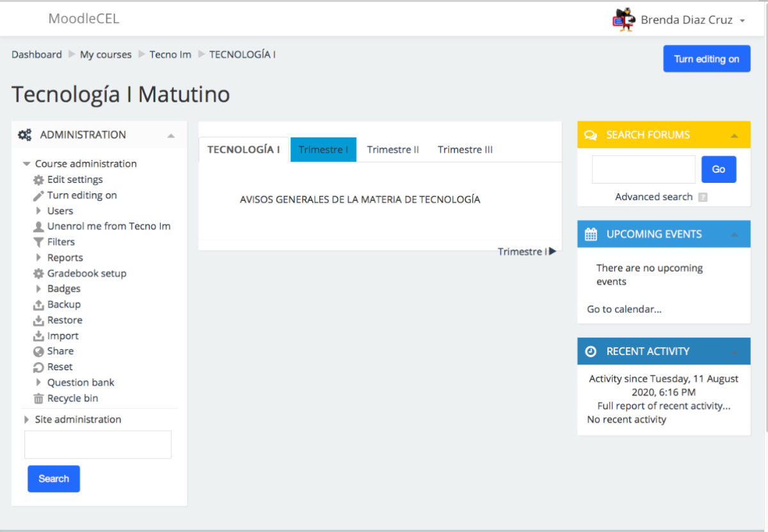Screen dimensions: 768x532
Task: Expand the Question bank section
Action: [39, 382]
